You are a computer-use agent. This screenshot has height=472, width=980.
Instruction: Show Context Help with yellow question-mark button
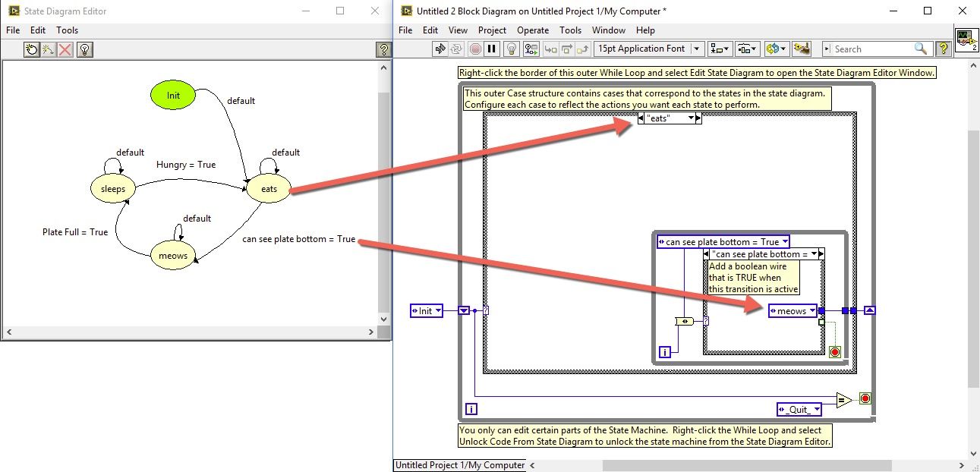click(x=943, y=49)
